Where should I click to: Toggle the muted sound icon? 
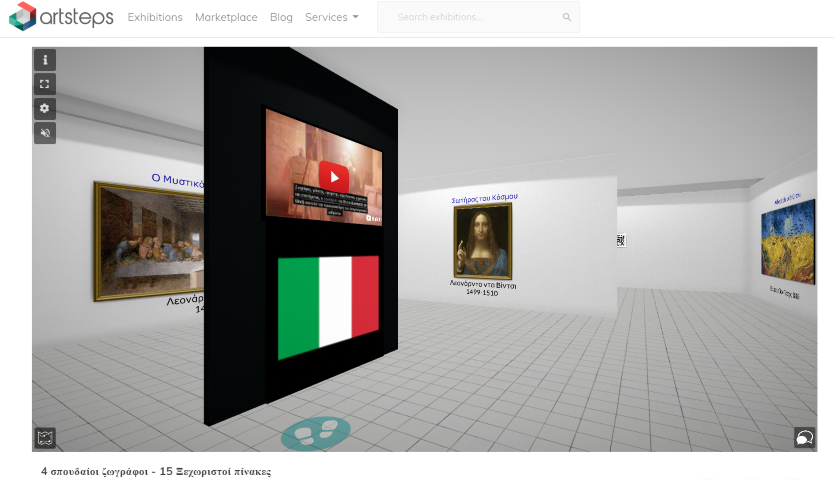pyautogui.click(x=45, y=133)
